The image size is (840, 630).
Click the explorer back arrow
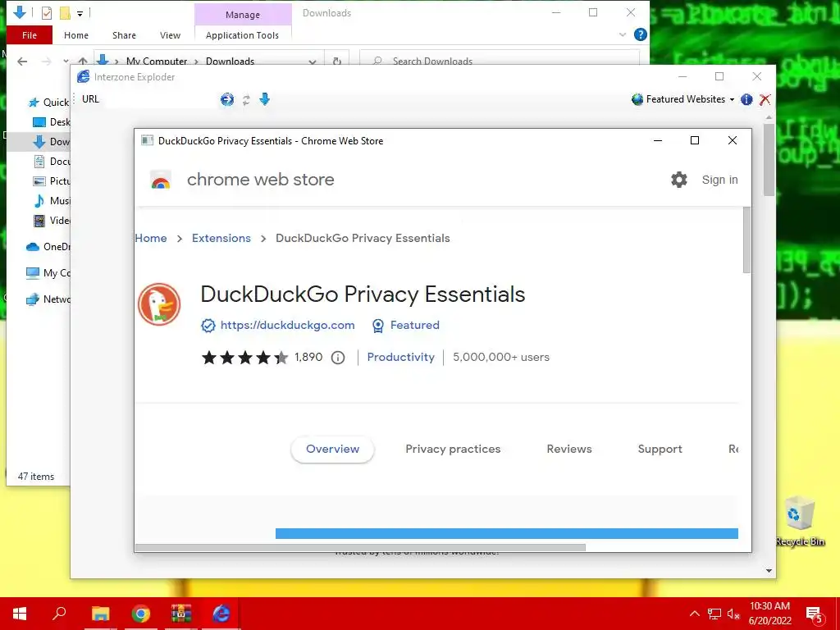click(22, 62)
